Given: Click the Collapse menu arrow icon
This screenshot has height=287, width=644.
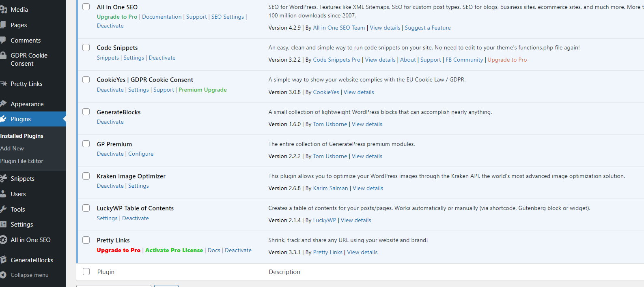Looking at the screenshot, I should 3,275.
